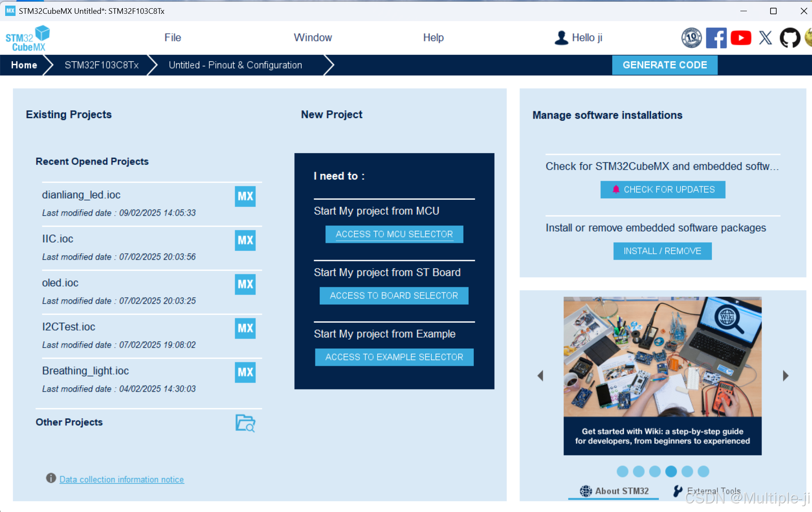The image size is (812, 512).
Task: Open the File menu
Action: (x=173, y=38)
